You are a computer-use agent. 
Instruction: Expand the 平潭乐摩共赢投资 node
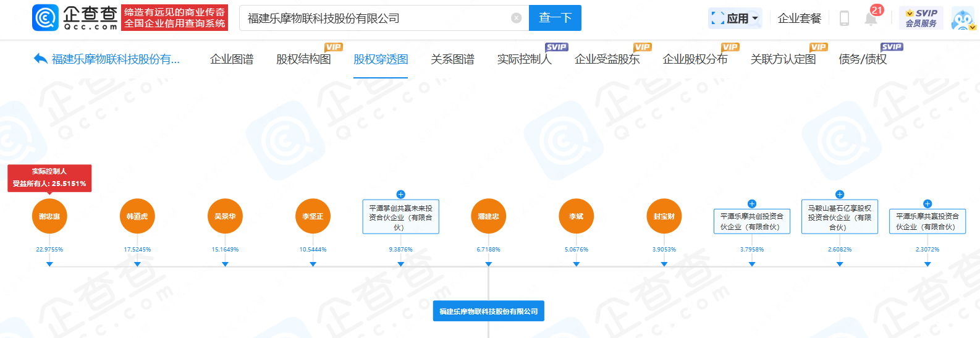pos(927,204)
